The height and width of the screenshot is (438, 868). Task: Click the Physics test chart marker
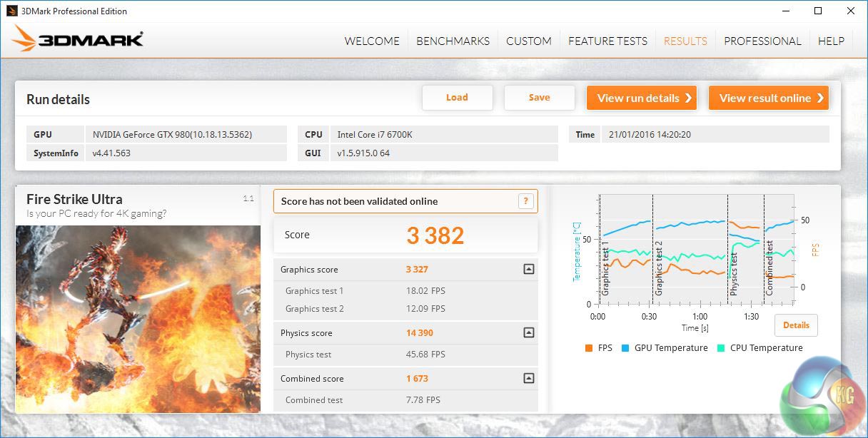733,274
